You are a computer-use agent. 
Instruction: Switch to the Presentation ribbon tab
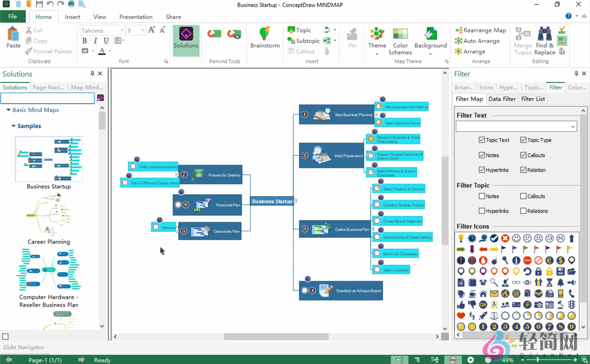tap(136, 17)
